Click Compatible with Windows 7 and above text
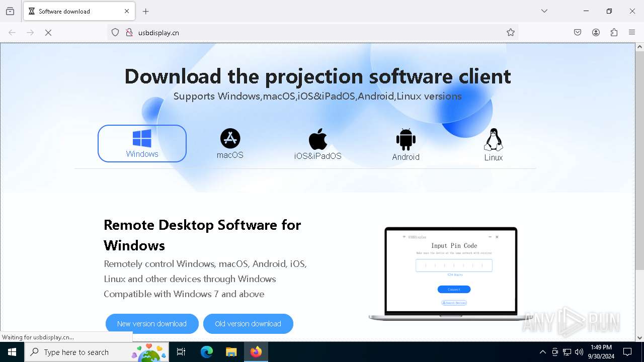 coord(184,294)
